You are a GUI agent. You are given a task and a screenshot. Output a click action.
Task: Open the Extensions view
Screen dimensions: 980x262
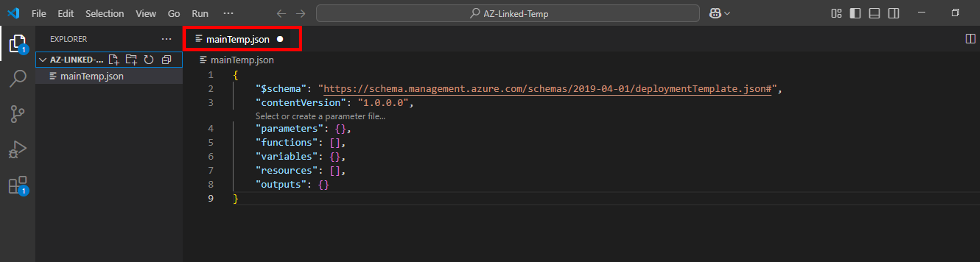tap(18, 185)
